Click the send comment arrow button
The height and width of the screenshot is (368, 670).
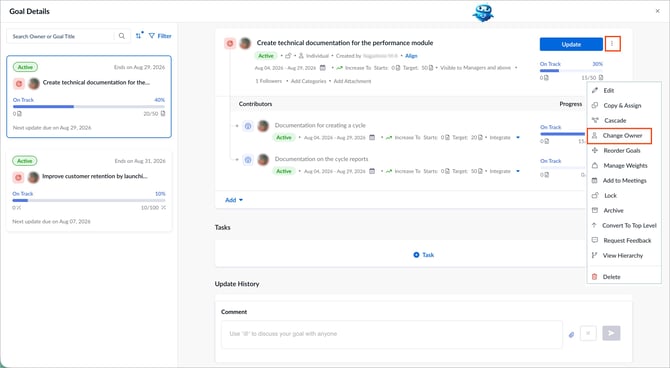(x=611, y=333)
